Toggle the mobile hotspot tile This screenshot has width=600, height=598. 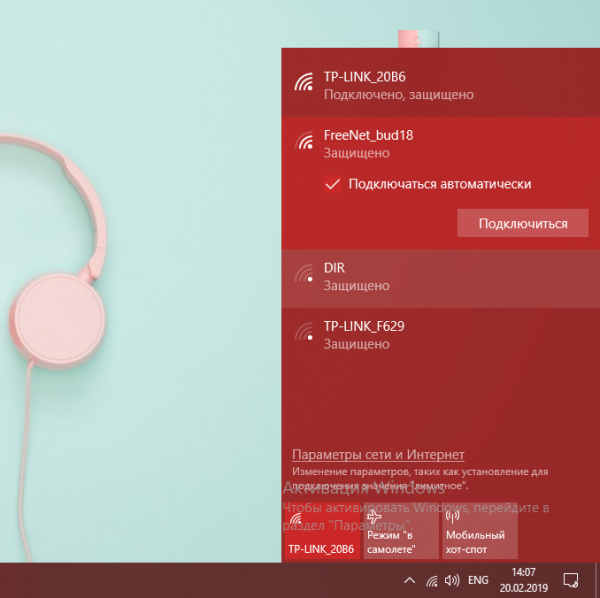click(480, 531)
